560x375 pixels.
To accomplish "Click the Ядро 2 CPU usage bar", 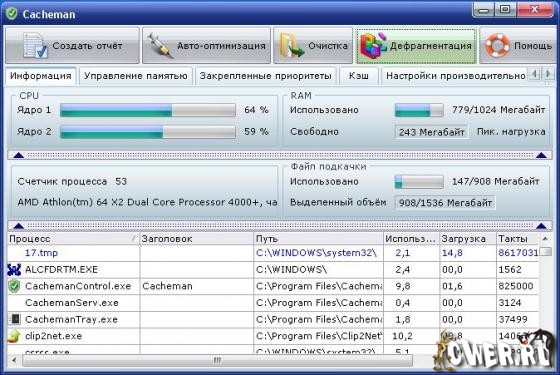I will [148, 132].
